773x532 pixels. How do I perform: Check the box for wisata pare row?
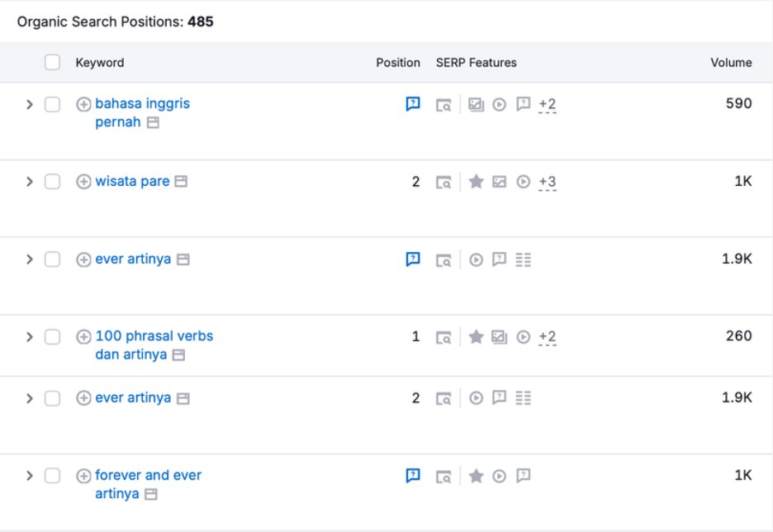(x=52, y=182)
